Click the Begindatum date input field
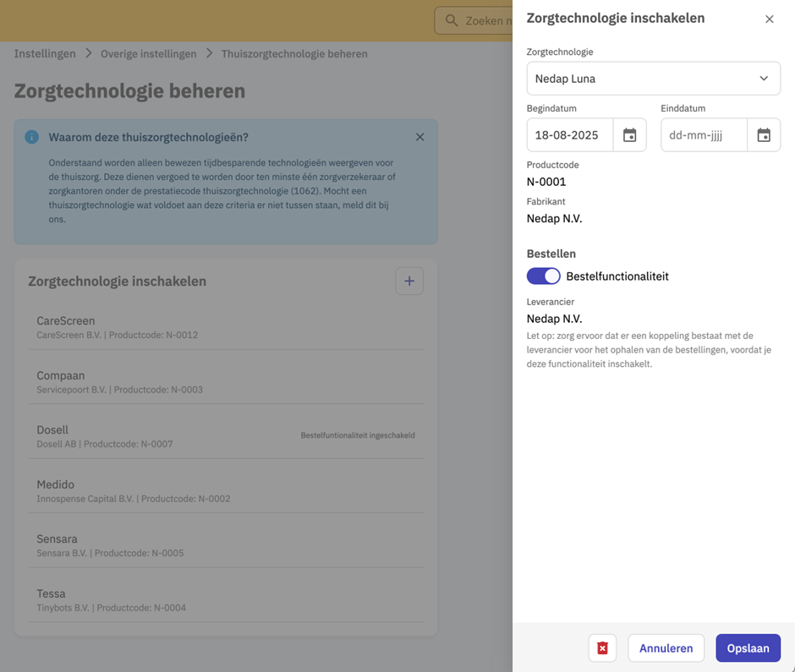The image size is (795, 672). point(570,134)
